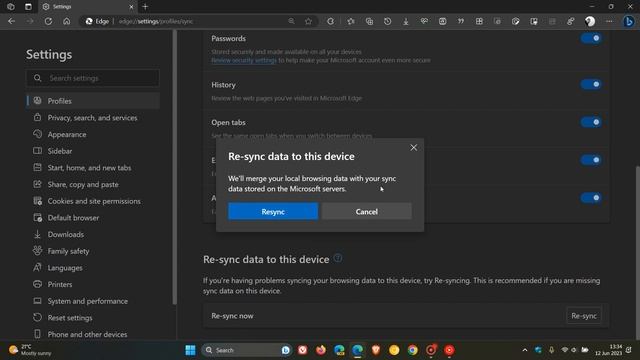Click the zoom magnifier icon in address bar
Viewport: 640px width, 360px height.
pos(291,21)
